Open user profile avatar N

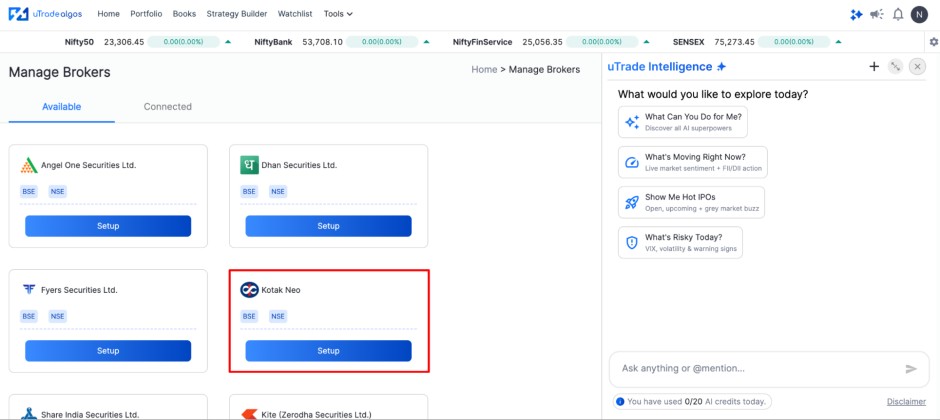(x=919, y=14)
